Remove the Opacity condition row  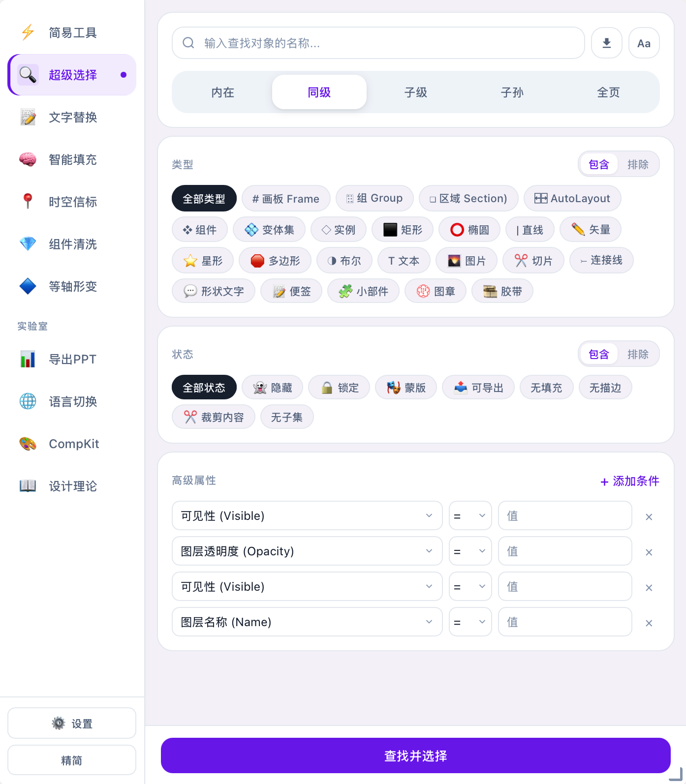click(x=649, y=552)
